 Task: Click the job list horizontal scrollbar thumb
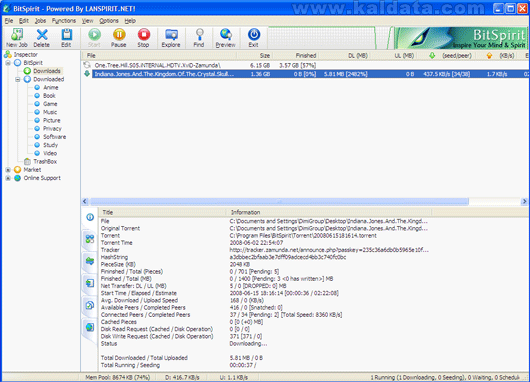[279, 201]
